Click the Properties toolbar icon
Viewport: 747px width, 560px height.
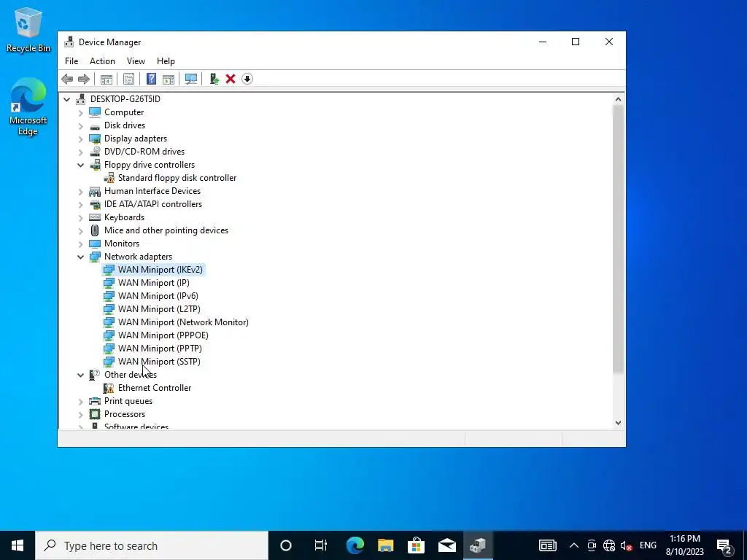[x=128, y=79]
